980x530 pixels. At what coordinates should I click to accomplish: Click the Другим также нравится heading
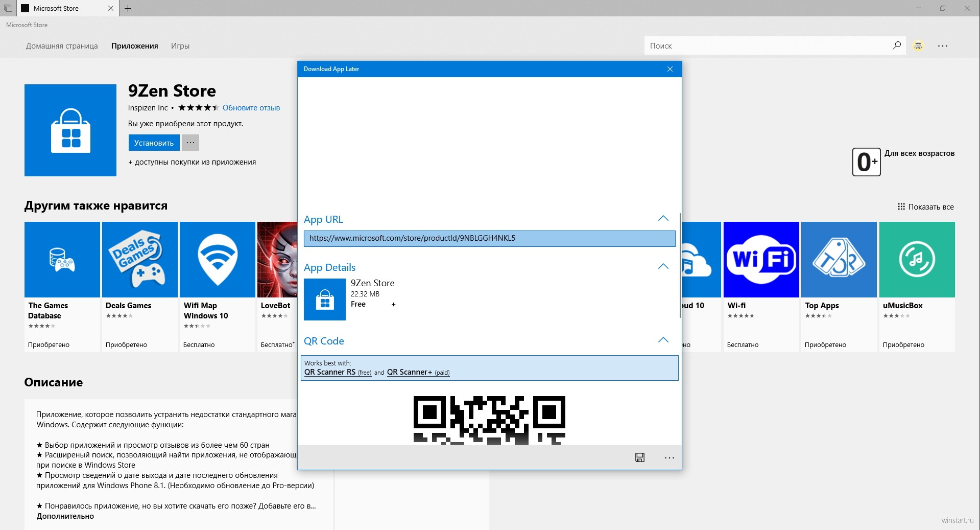(96, 206)
